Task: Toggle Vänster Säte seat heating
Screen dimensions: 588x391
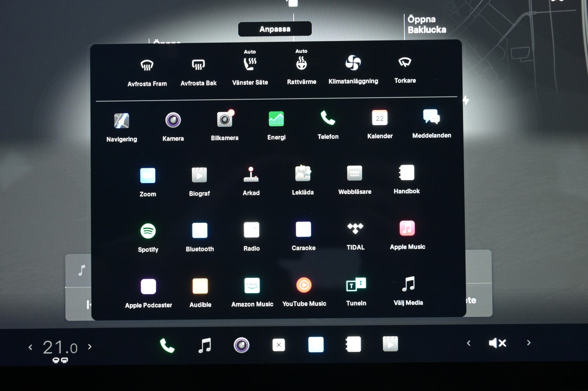Action: 250,67
